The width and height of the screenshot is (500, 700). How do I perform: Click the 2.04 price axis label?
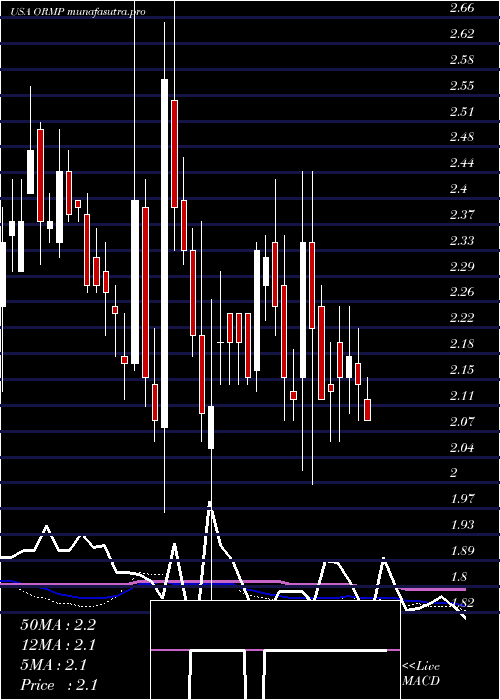[x=462, y=447]
